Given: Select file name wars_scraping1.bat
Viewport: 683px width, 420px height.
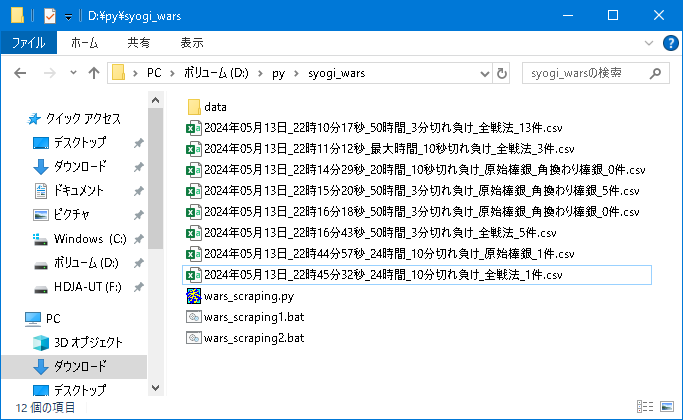Looking at the screenshot, I should click(254, 317).
